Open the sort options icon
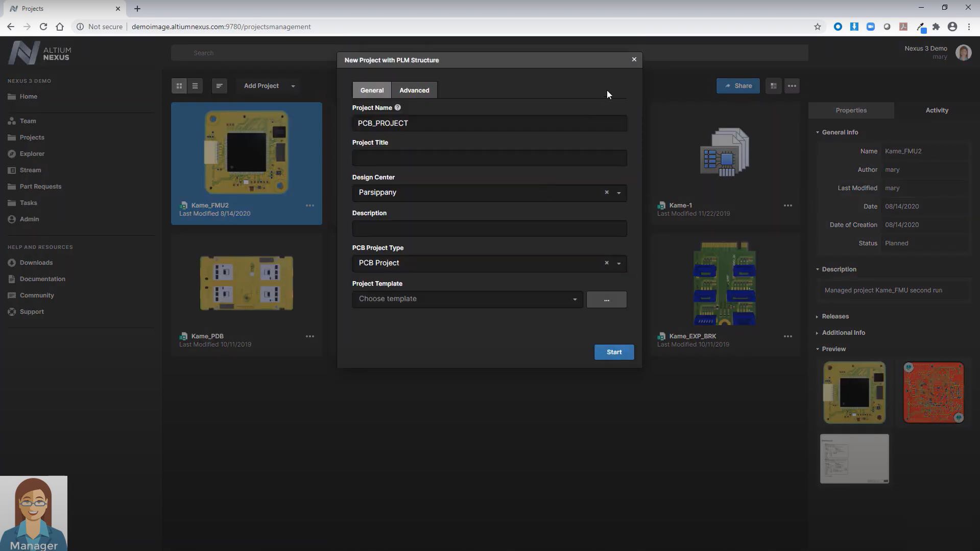The height and width of the screenshot is (551, 980). click(219, 86)
